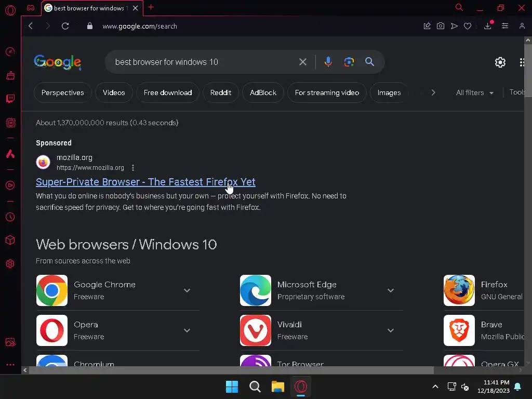Screen dimensions: 532x399
Task: Open Windows taskbar search
Action: pos(255,387)
